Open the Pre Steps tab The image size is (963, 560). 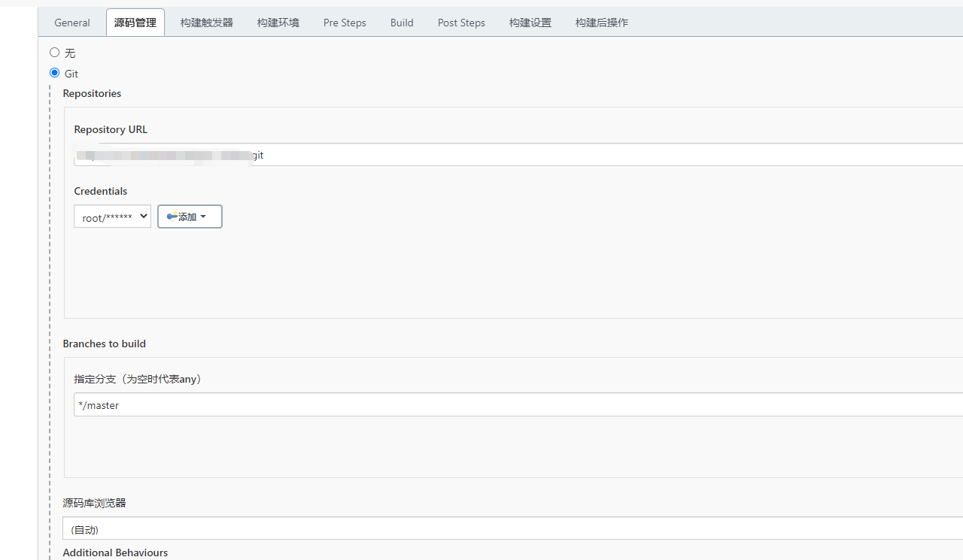[345, 23]
